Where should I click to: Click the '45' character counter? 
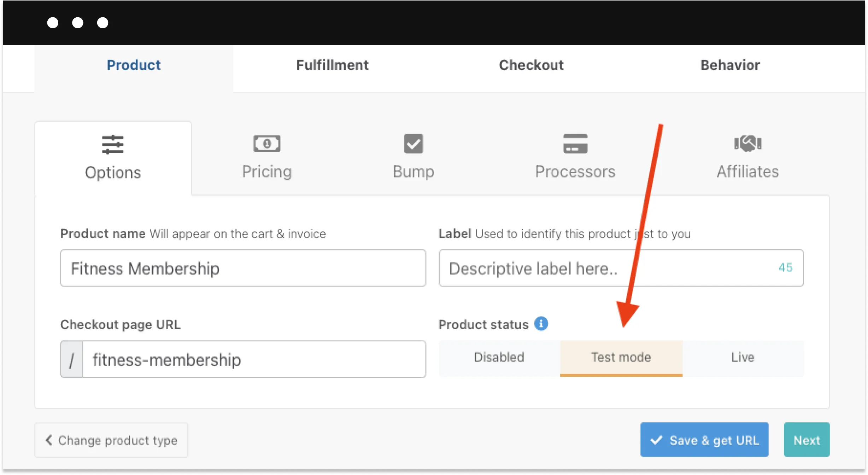tap(785, 268)
